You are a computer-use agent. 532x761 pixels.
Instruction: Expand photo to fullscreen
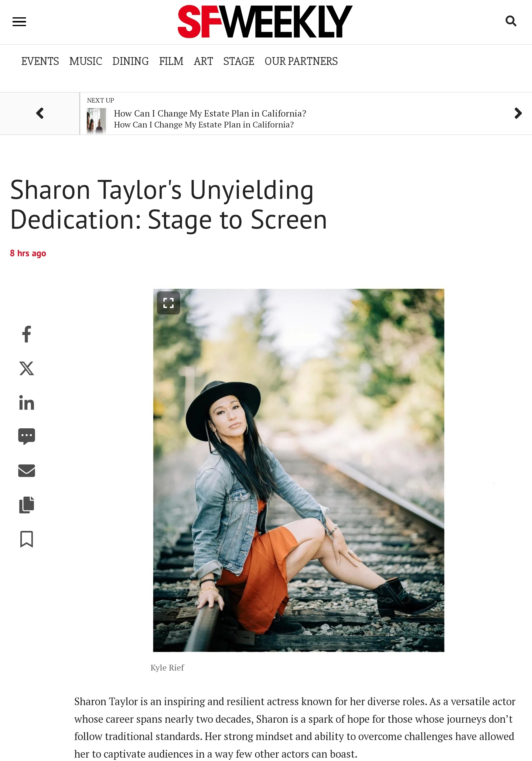(169, 303)
